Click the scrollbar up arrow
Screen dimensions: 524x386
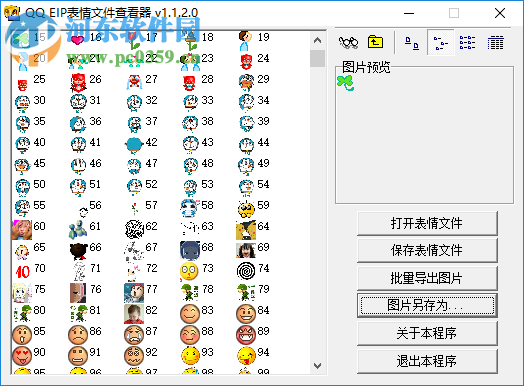[x=317, y=40]
